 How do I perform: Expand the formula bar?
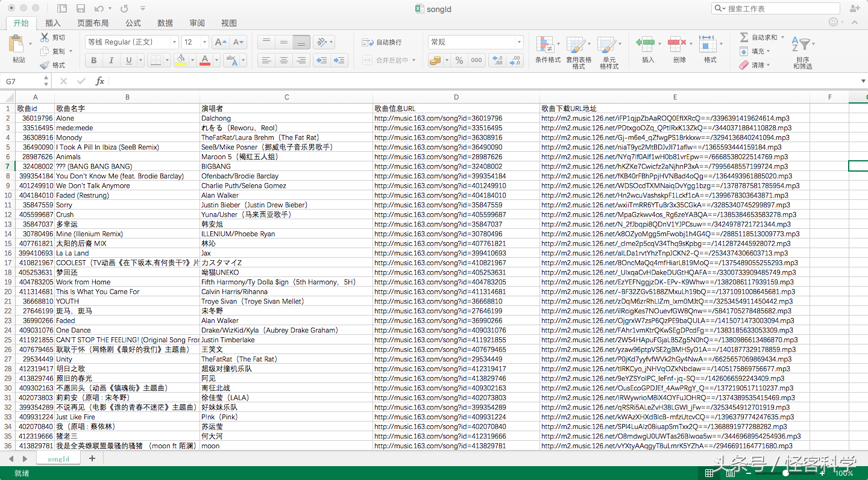863,81
